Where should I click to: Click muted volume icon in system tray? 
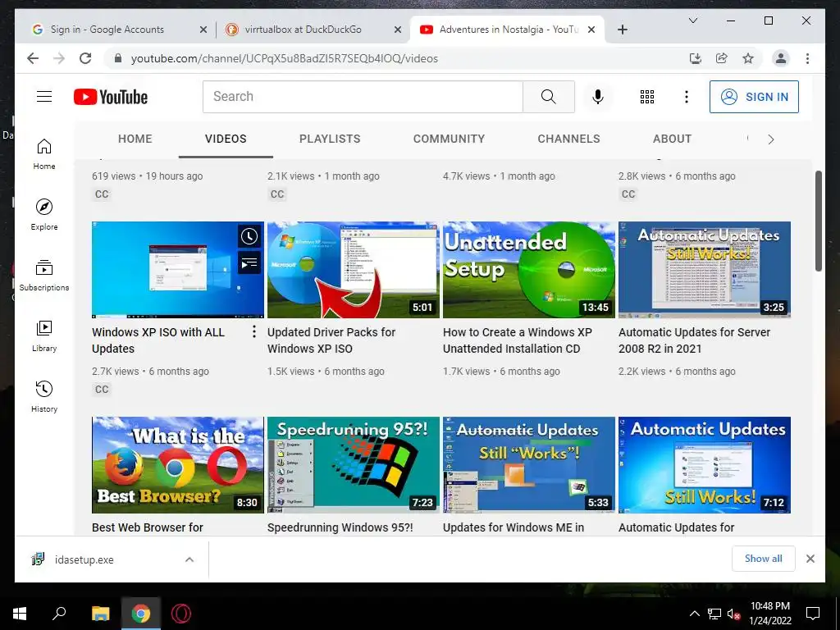[733, 614]
